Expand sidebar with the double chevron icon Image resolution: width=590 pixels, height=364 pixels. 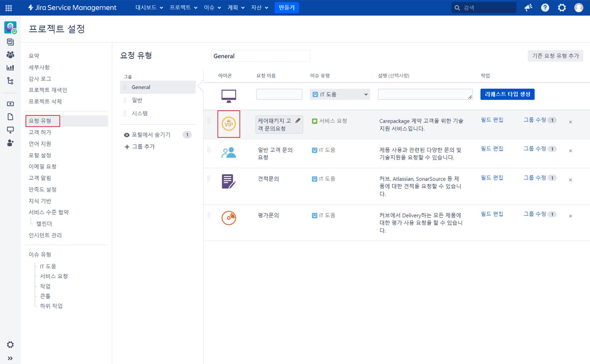[x=10, y=358]
